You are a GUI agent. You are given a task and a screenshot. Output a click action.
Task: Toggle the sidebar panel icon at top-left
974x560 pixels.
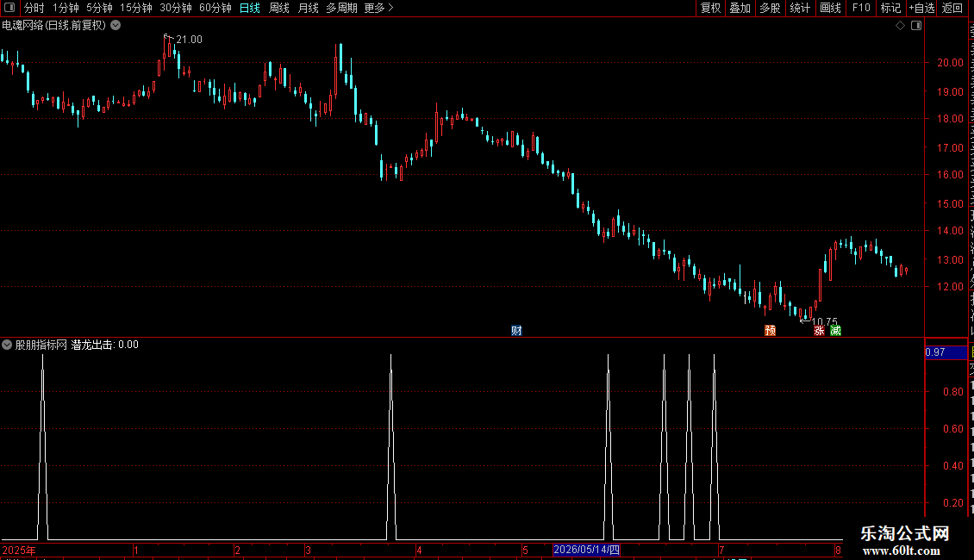click(9, 8)
